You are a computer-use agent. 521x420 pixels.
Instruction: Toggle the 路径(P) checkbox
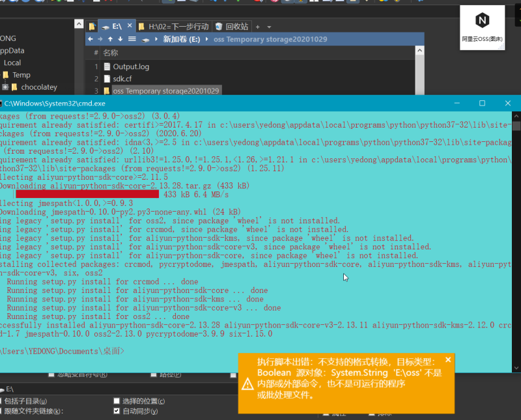coord(154,375)
